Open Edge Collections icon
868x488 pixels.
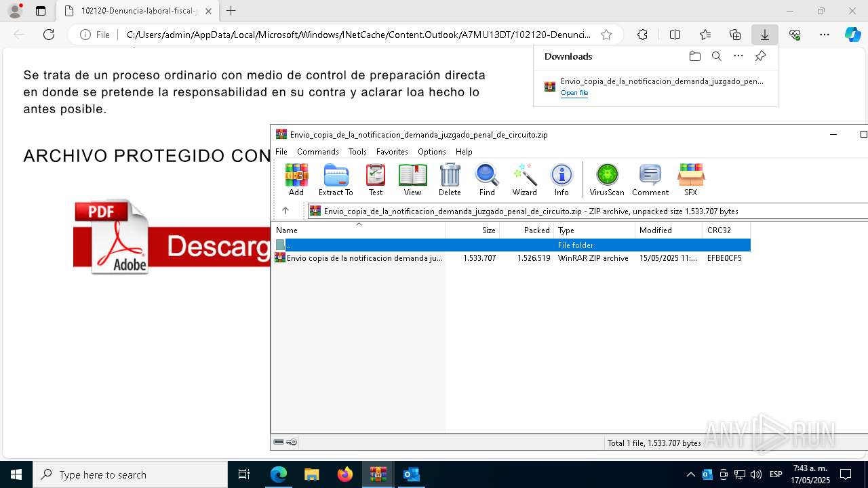[x=735, y=35]
